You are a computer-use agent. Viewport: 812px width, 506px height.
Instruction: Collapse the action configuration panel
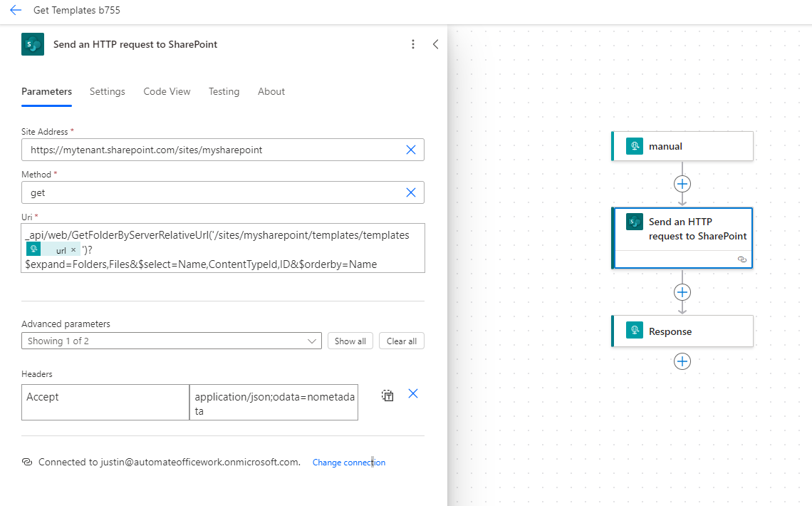(x=435, y=44)
